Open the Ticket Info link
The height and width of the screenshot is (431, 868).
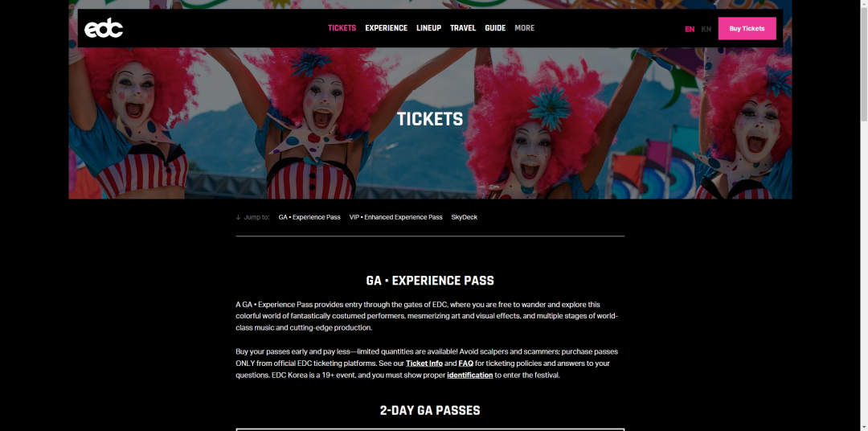pyautogui.click(x=424, y=363)
